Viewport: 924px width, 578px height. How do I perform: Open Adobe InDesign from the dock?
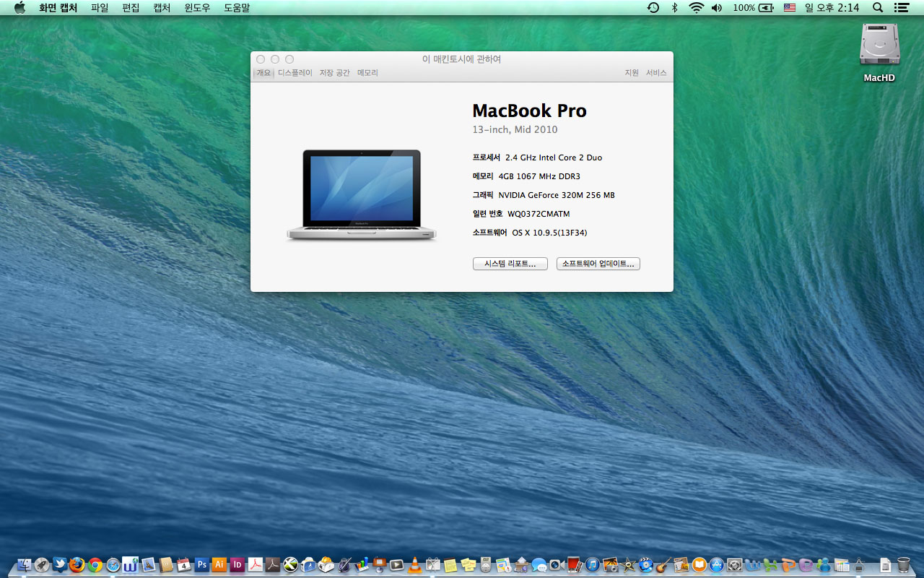237,565
